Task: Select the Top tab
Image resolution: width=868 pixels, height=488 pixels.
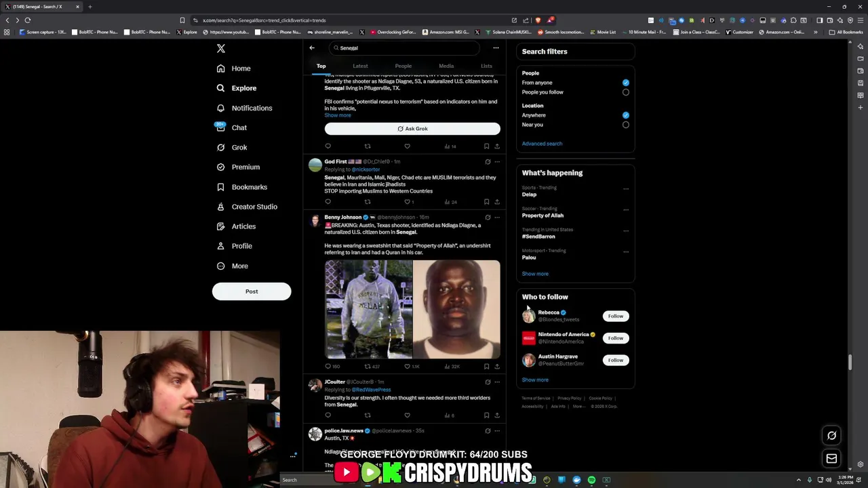Action: [321, 66]
